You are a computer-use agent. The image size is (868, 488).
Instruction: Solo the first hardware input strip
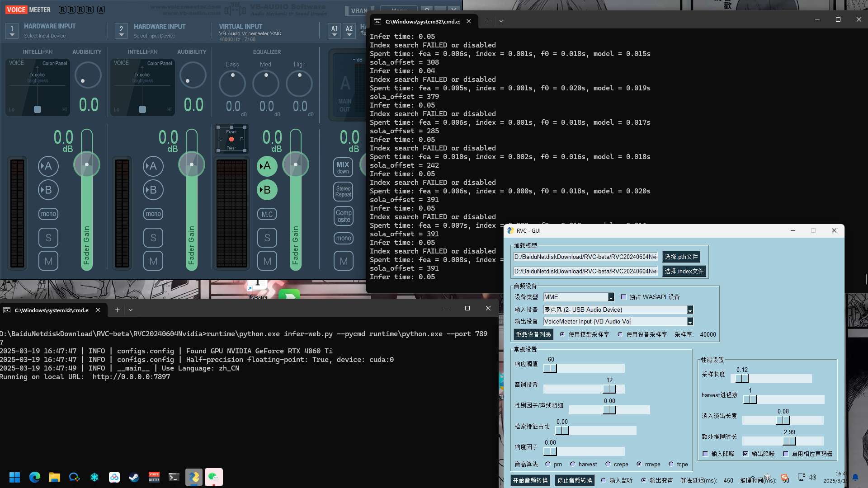pyautogui.click(x=48, y=238)
